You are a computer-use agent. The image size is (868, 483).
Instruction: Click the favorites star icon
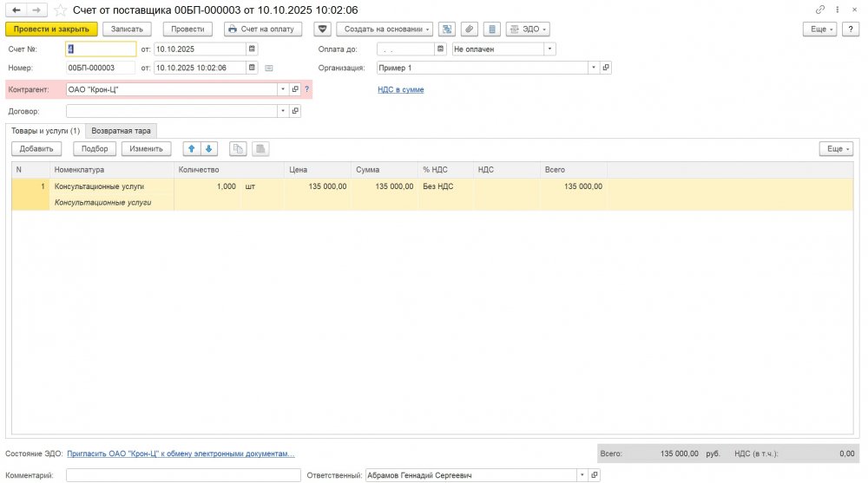(59, 10)
